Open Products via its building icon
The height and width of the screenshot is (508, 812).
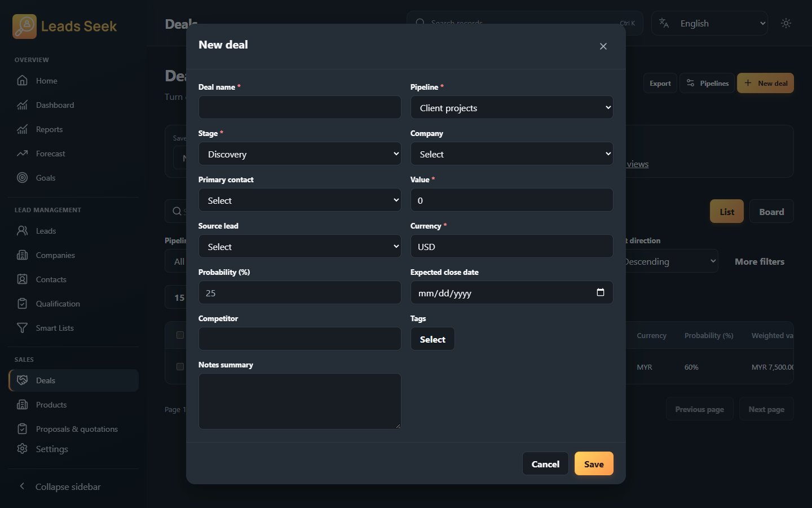point(22,405)
